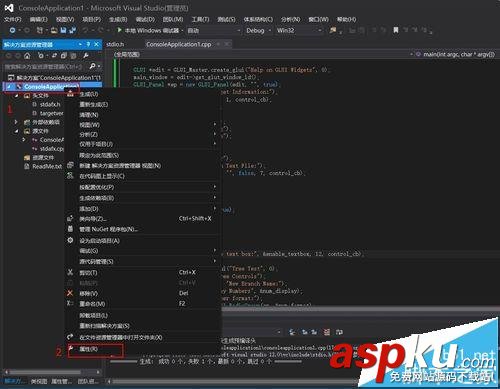Viewport: 500px width, 389px height.
Task: Click the Collapse All icon in Solution Explorer
Action: tap(64, 56)
